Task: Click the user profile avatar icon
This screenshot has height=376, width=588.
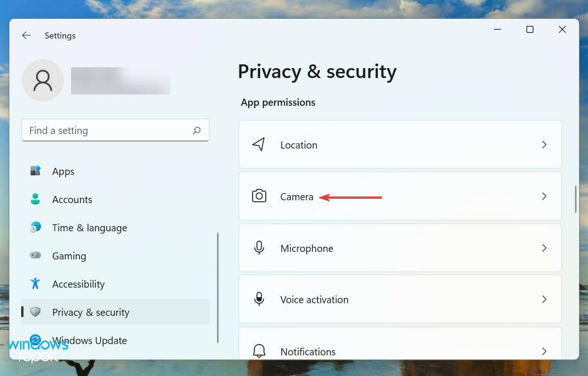Action: pyautogui.click(x=43, y=80)
